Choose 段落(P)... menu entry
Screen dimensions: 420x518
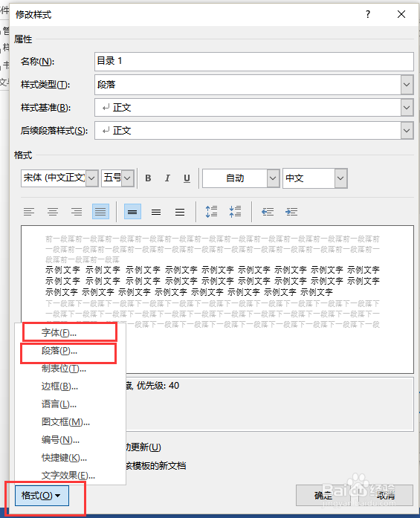[70, 351]
